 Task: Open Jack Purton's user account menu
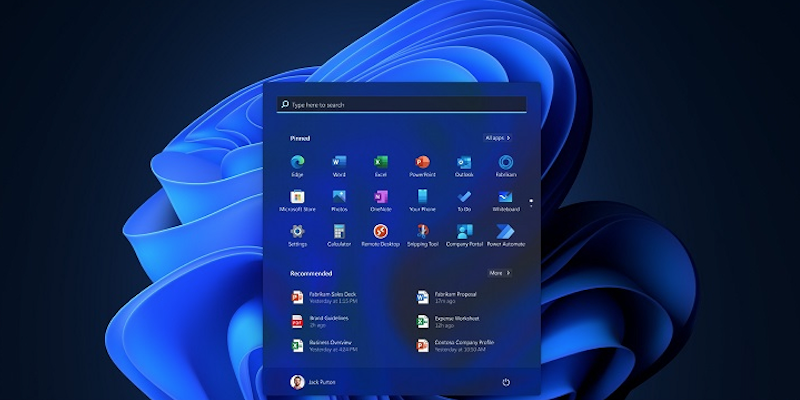pyautogui.click(x=313, y=382)
